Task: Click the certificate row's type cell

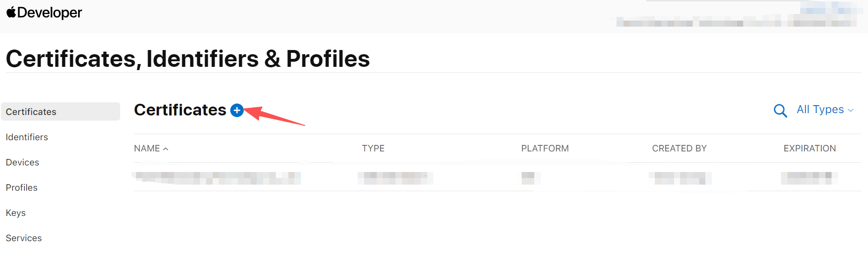Action: click(x=395, y=178)
